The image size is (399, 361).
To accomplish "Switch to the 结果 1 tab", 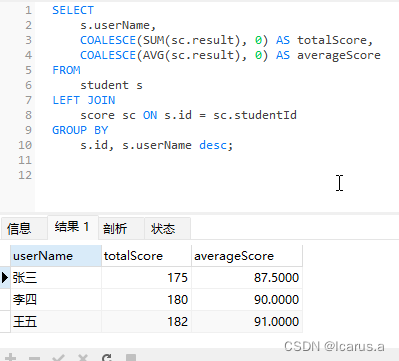I will (x=73, y=227).
